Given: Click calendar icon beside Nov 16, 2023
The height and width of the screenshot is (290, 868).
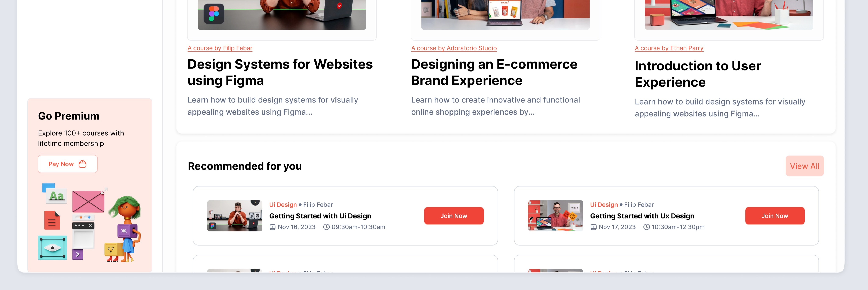Looking at the screenshot, I should point(273,227).
